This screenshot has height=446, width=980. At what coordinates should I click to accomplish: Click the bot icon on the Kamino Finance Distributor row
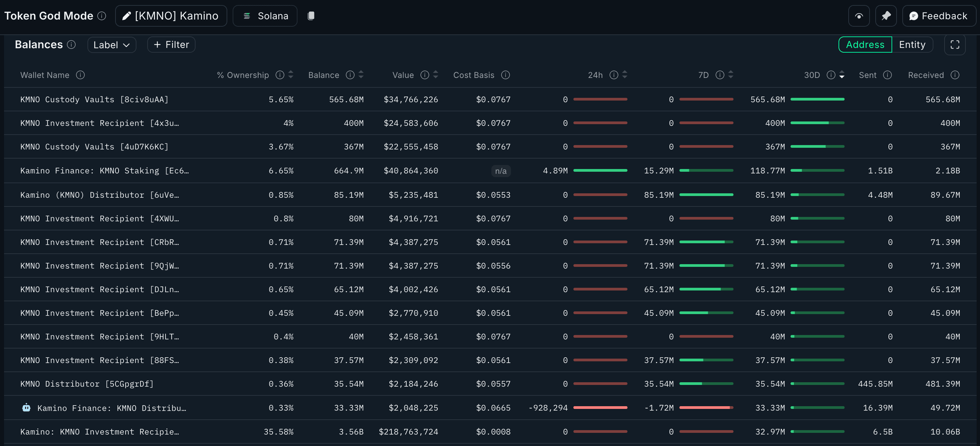[26, 408]
